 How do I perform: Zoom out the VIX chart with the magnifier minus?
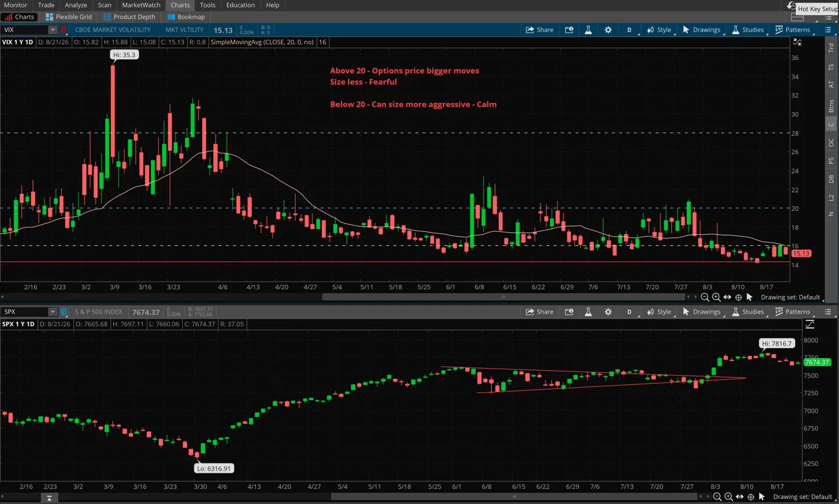[705, 297]
